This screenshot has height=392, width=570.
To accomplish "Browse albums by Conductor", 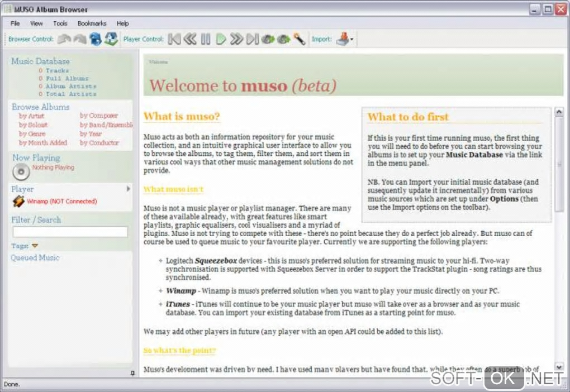I will [x=99, y=143].
